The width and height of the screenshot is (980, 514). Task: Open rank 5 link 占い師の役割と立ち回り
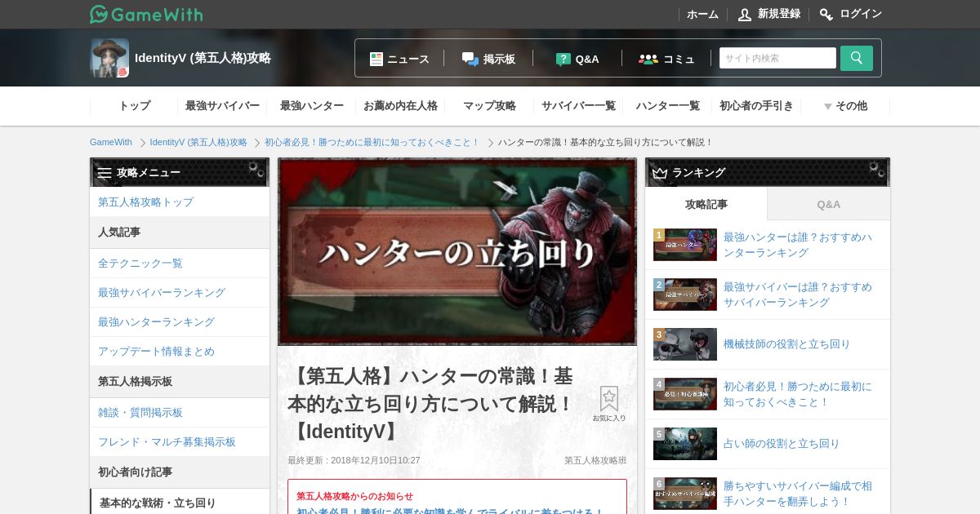[782, 444]
